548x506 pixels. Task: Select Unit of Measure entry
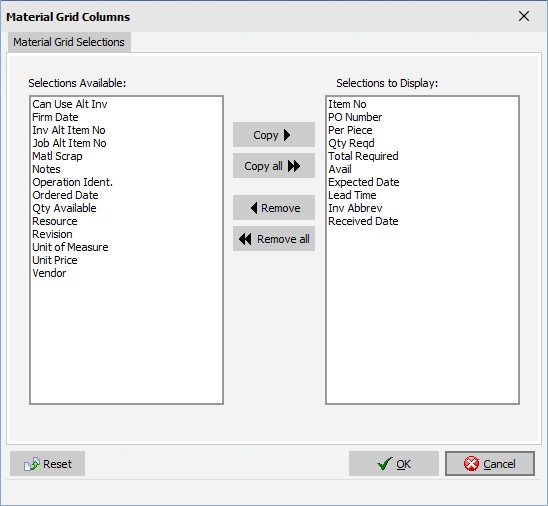tap(70, 247)
